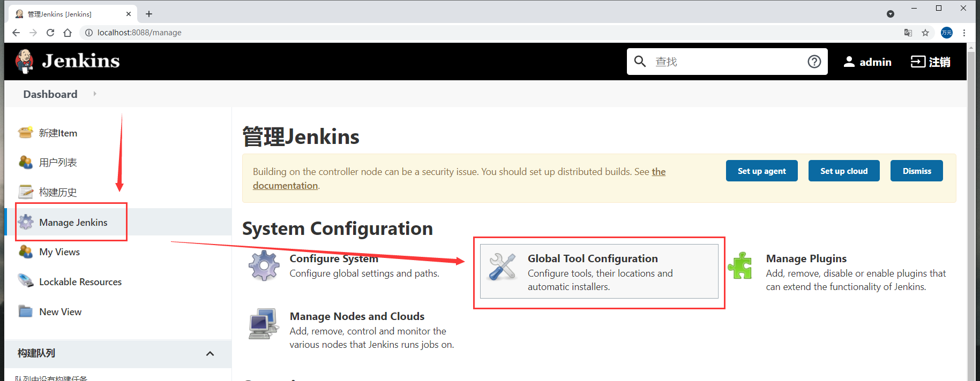Click the address bar URL localhost:8088/manage
Image resolution: width=980 pixels, height=381 pixels.
point(139,33)
